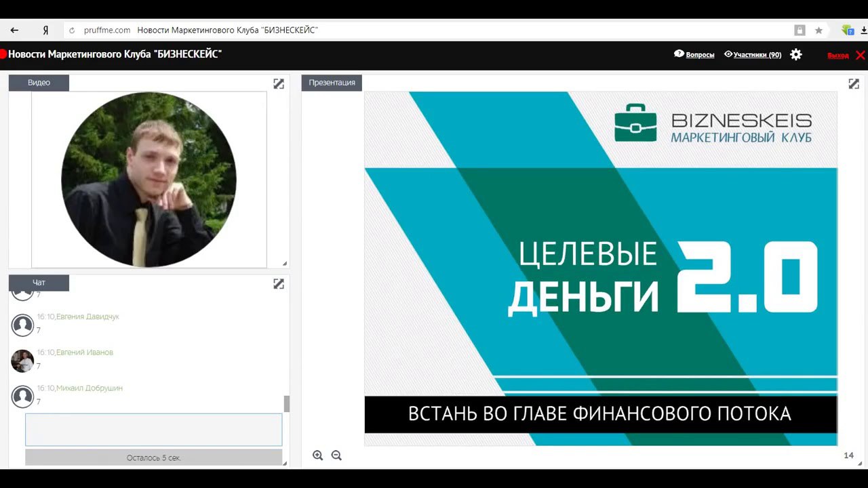Click Евгений Иванов's photo avatar
Viewport: 868px width, 488px height.
23,361
